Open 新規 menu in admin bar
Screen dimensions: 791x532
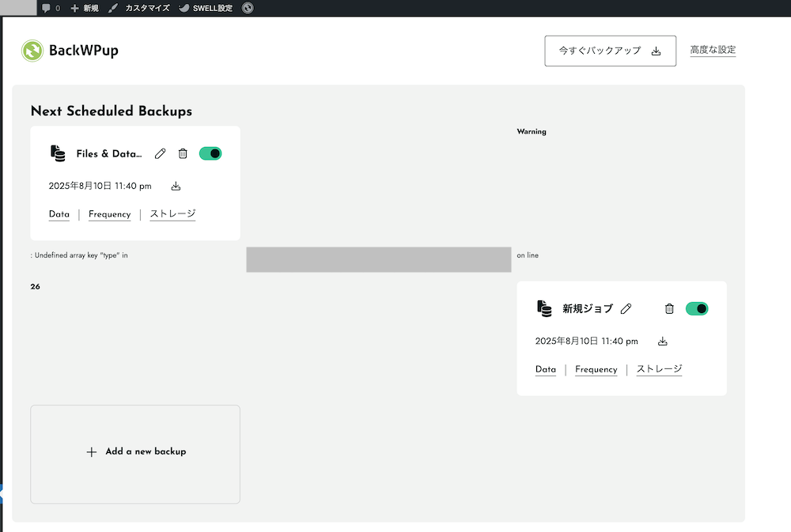click(x=85, y=8)
